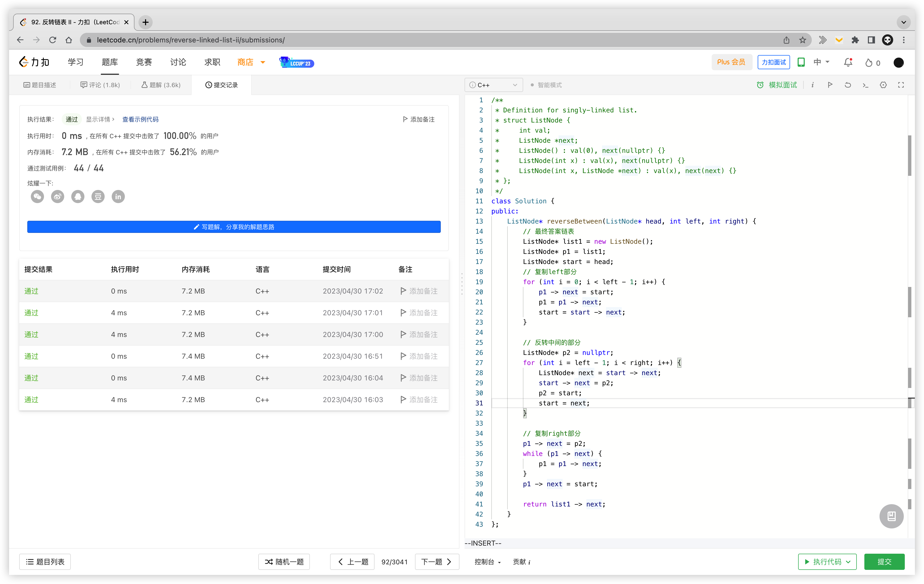The height and width of the screenshot is (584, 924).
Task: Reload the browser page
Action: [53, 40]
